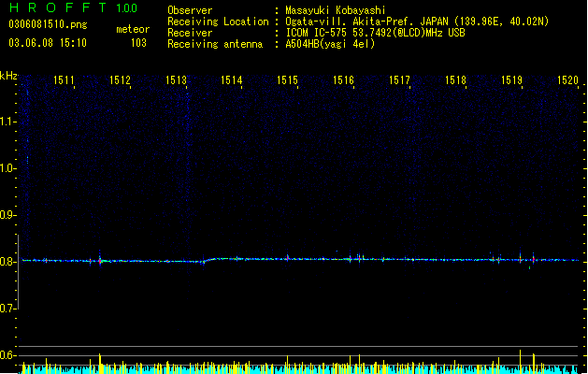This screenshot has width=588, height=374.
Task: Click the kHz axis unit label
Action: pos(8,76)
